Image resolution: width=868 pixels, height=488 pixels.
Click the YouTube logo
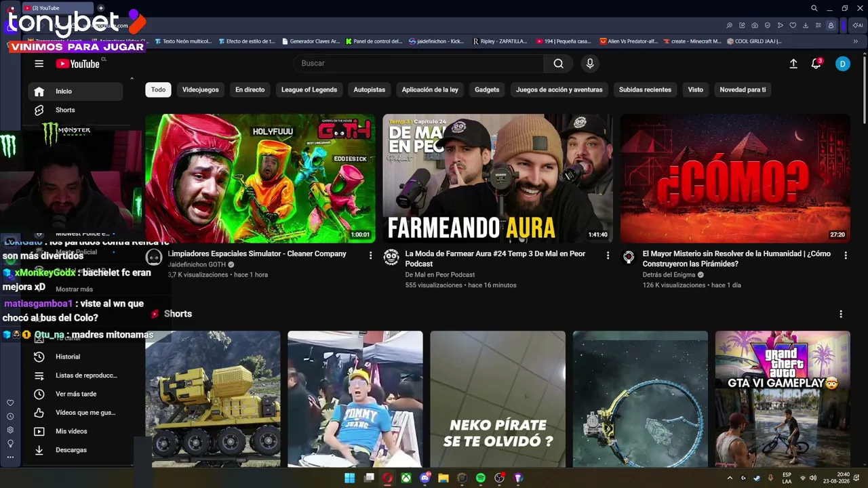[x=78, y=64]
